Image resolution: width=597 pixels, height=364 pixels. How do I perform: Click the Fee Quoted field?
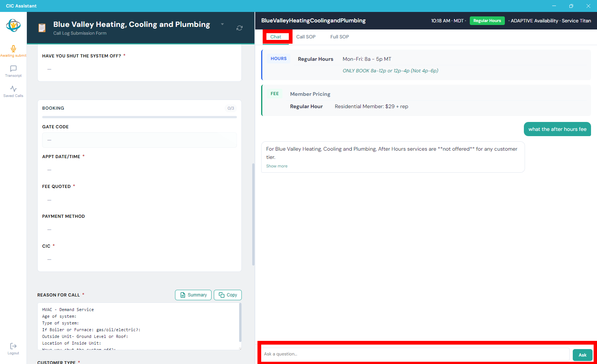click(x=140, y=200)
